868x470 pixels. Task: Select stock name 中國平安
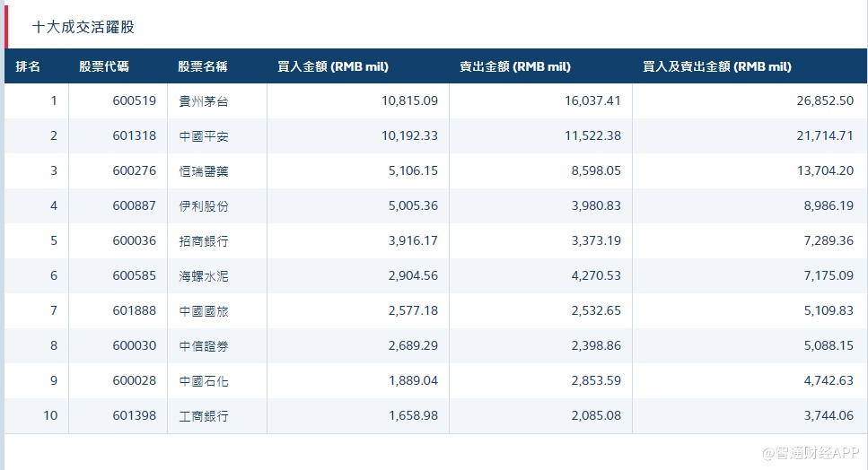[x=203, y=136]
